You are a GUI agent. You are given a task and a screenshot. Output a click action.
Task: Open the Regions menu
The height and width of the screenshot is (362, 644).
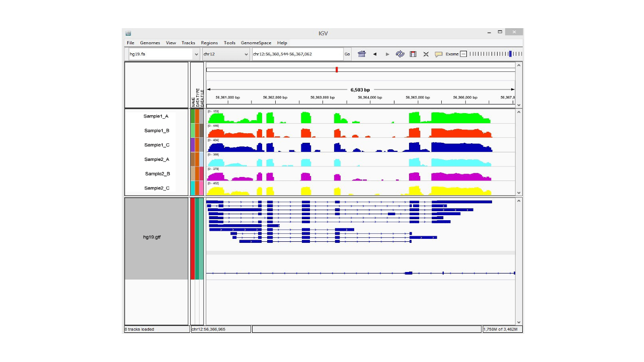click(209, 43)
